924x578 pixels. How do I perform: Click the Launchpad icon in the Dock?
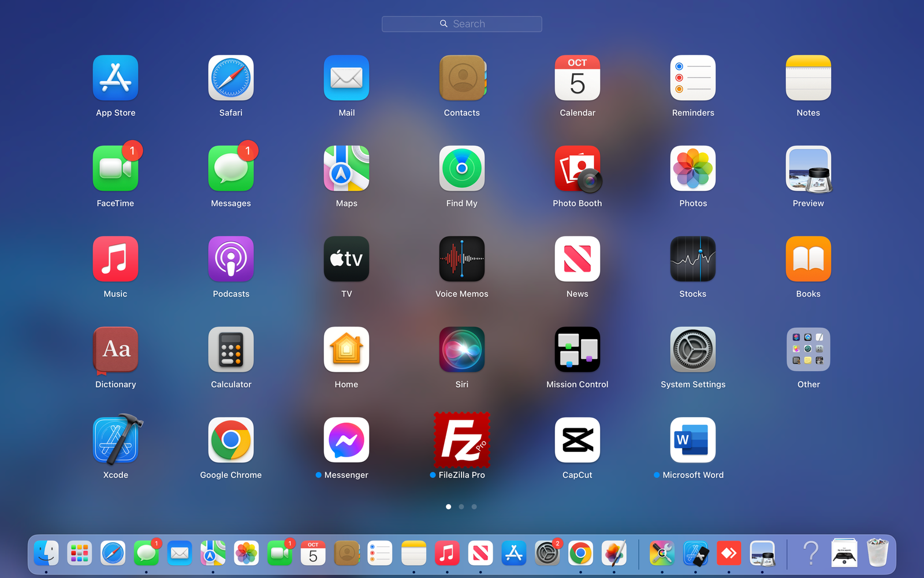(80, 554)
